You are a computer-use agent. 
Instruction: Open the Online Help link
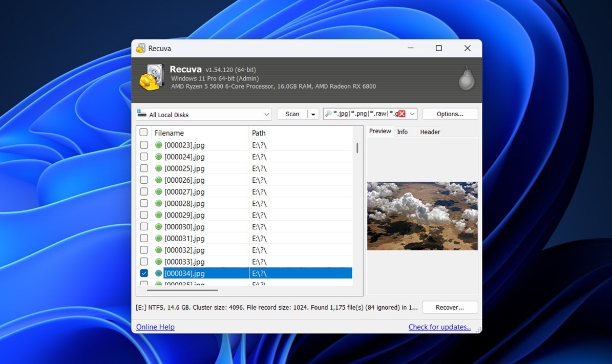coord(155,327)
